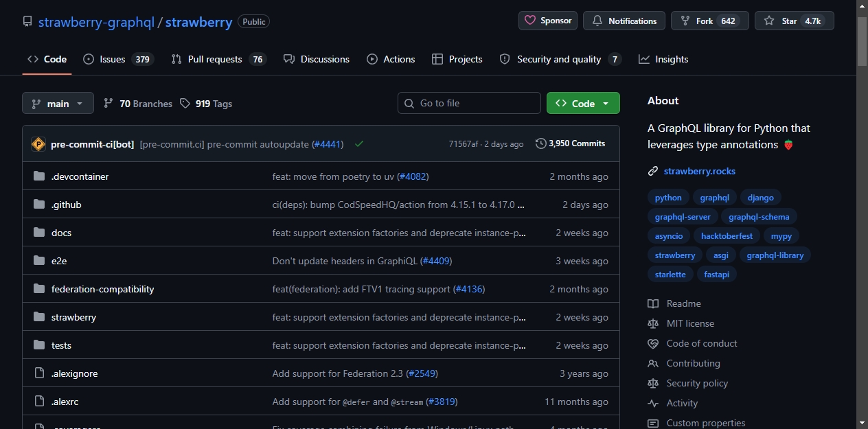Image resolution: width=868 pixels, height=429 pixels.
Task: Select the fastapi topic tag
Action: pos(717,275)
